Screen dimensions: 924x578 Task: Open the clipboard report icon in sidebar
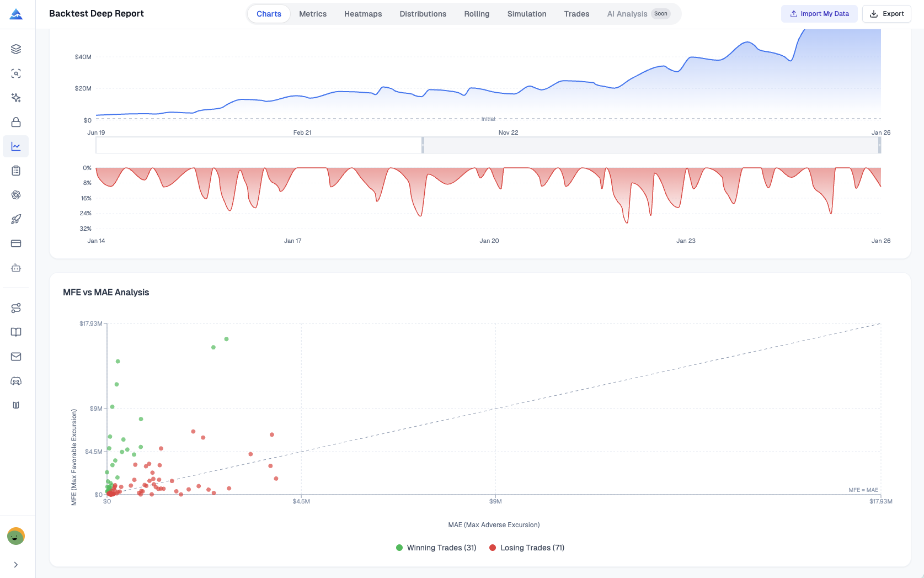pos(16,171)
